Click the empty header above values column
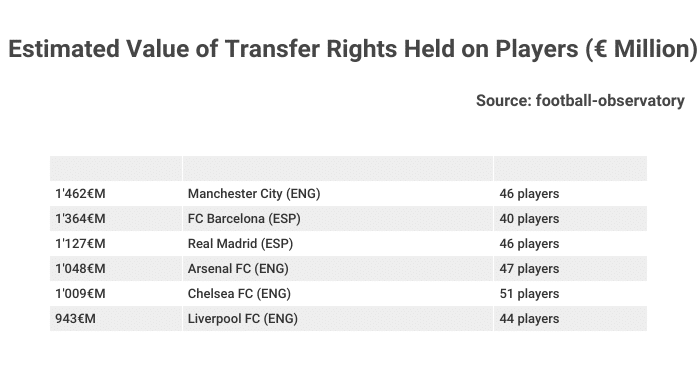The image size is (700, 368). click(x=116, y=168)
